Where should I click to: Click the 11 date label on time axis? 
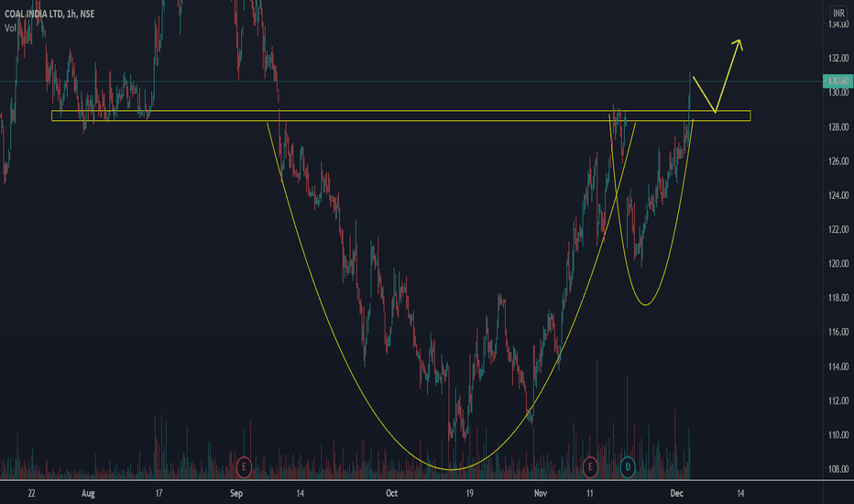pos(590,494)
